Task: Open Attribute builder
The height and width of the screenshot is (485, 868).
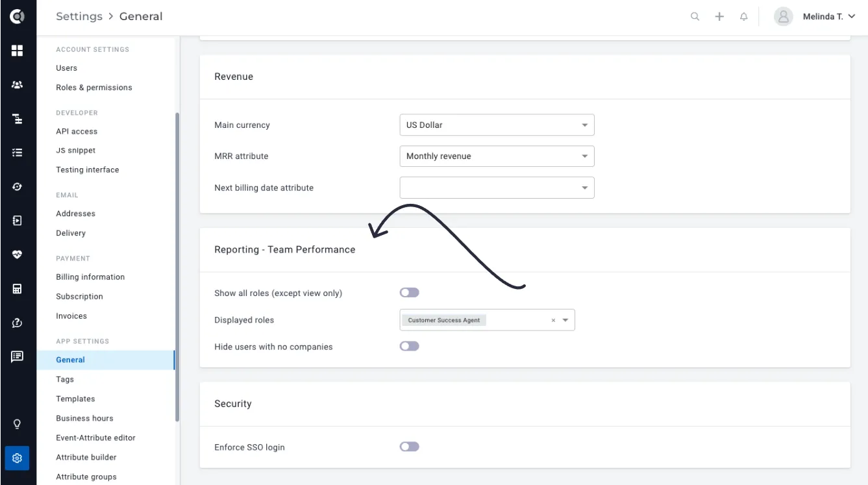Action: (x=86, y=457)
